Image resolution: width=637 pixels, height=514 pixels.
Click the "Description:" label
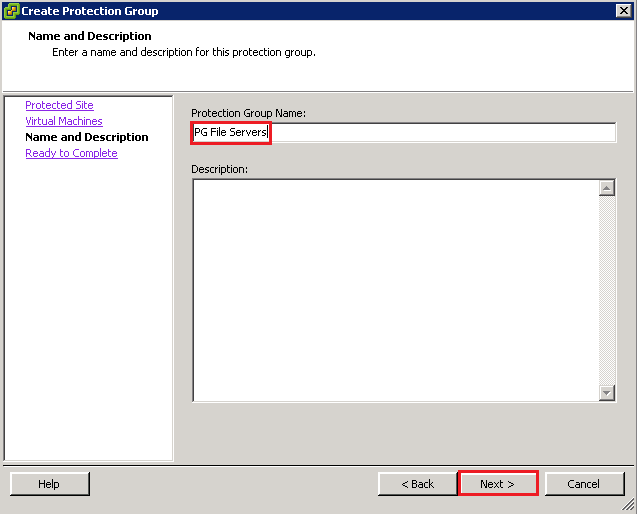click(x=219, y=169)
